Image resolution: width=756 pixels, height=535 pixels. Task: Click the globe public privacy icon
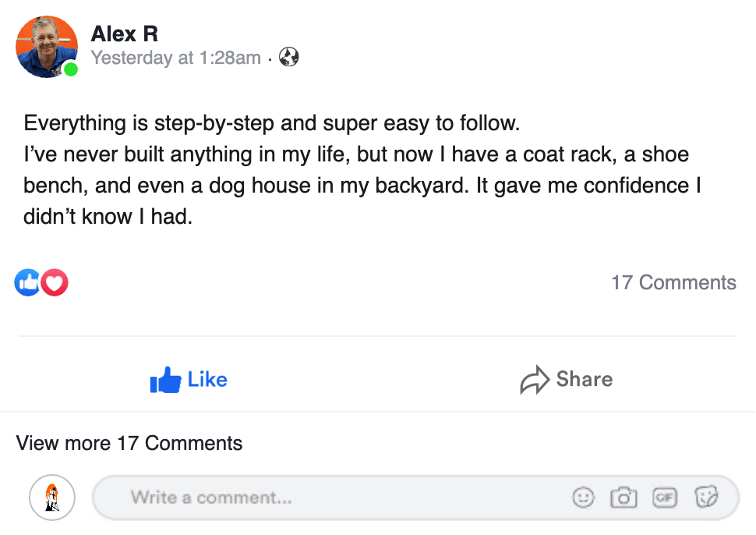tap(289, 58)
